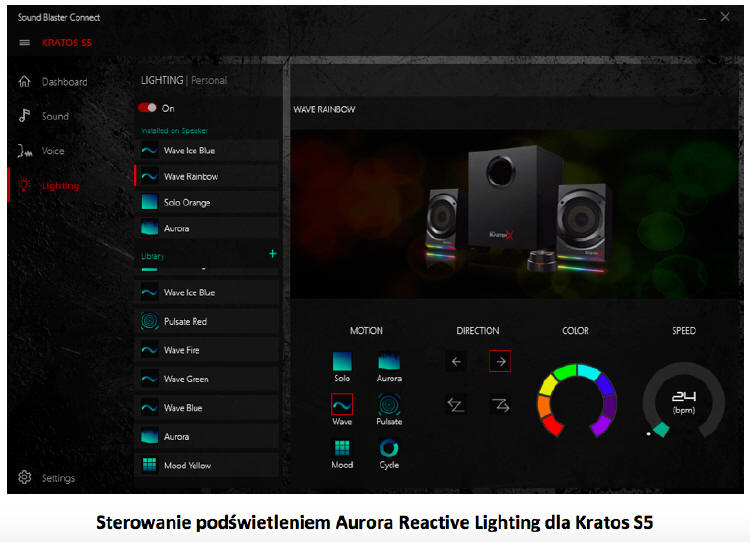This screenshot has height=542, width=750.
Task: Click the speed dial teal handle
Action: tap(661, 430)
